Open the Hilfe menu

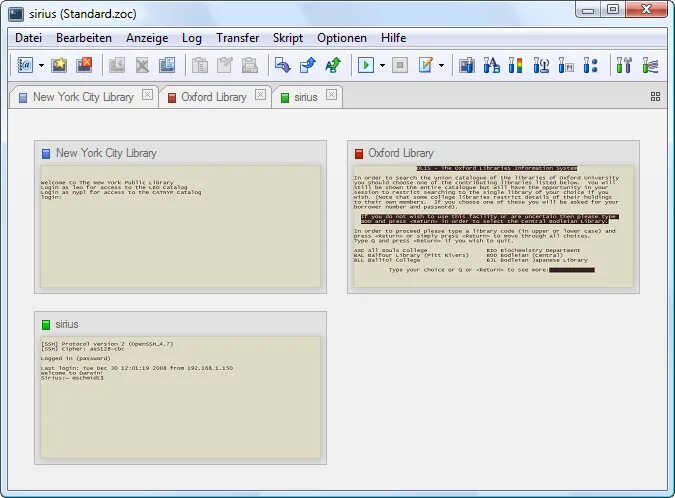click(393, 38)
